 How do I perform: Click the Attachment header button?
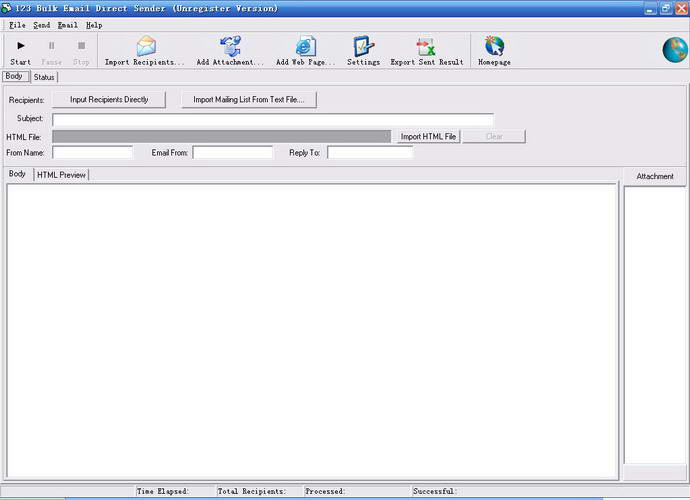655,176
